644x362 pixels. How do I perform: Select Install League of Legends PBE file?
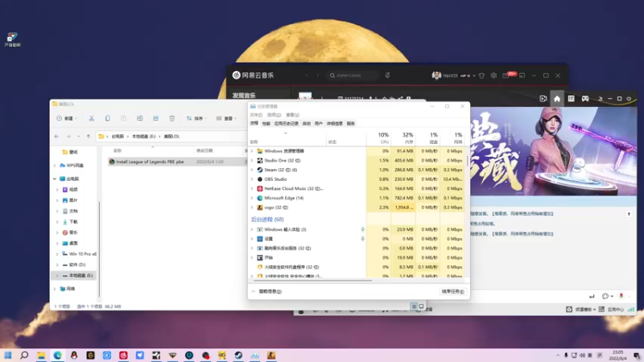pyautogui.click(x=150, y=162)
